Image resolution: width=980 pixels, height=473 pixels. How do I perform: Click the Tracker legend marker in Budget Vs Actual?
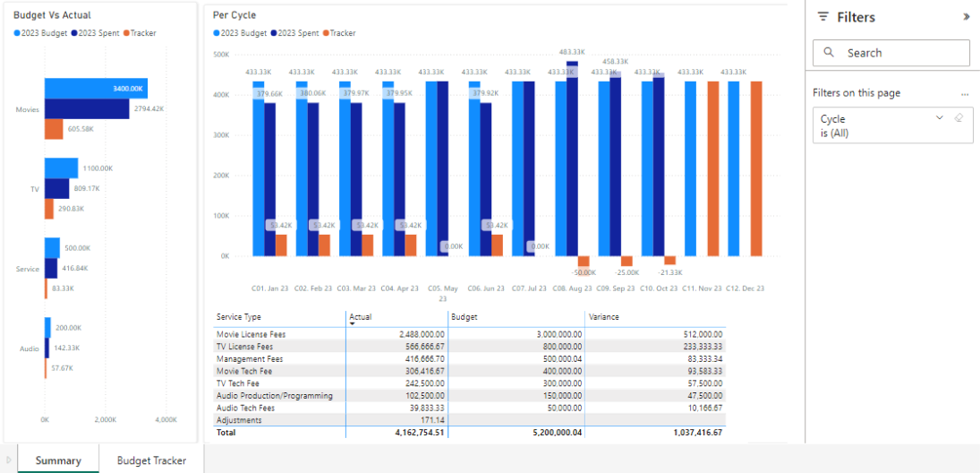tap(127, 33)
